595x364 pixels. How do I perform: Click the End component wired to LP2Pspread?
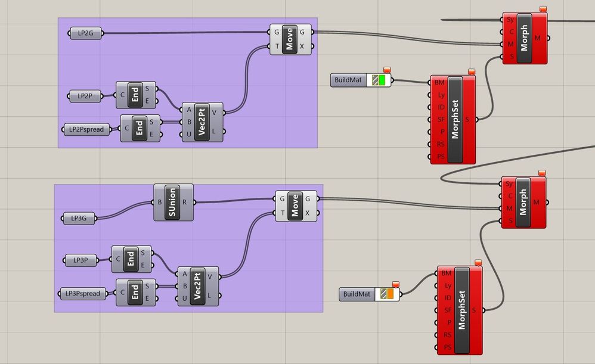tap(140, 128)
